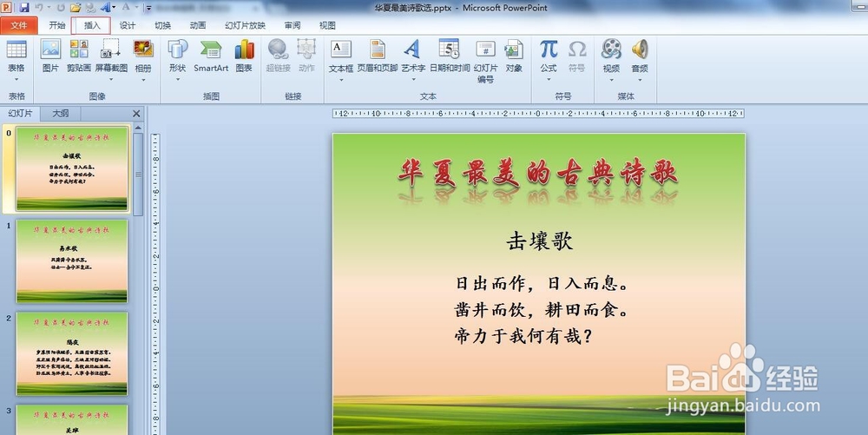This screenshot has width=868, height=435.
Task: Click the open-folder icon in quick access toolbar
Action: (x=76, y=8)
